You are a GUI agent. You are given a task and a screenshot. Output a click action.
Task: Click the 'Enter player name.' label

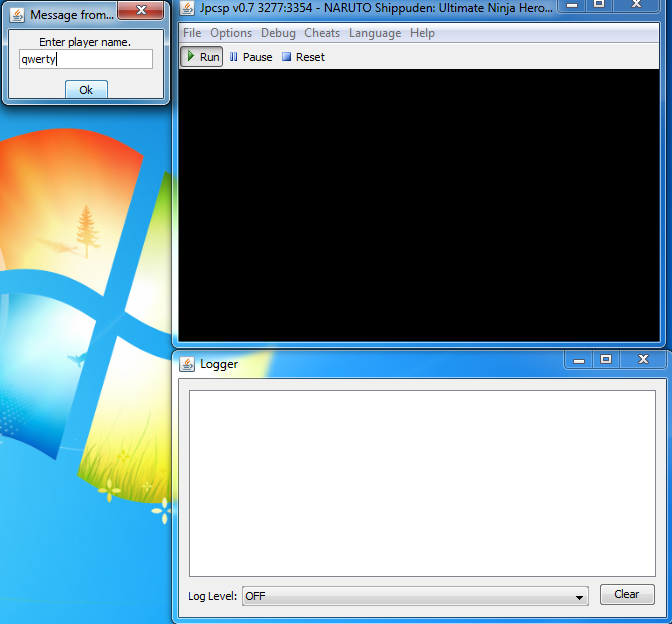(x=85, y=42)
